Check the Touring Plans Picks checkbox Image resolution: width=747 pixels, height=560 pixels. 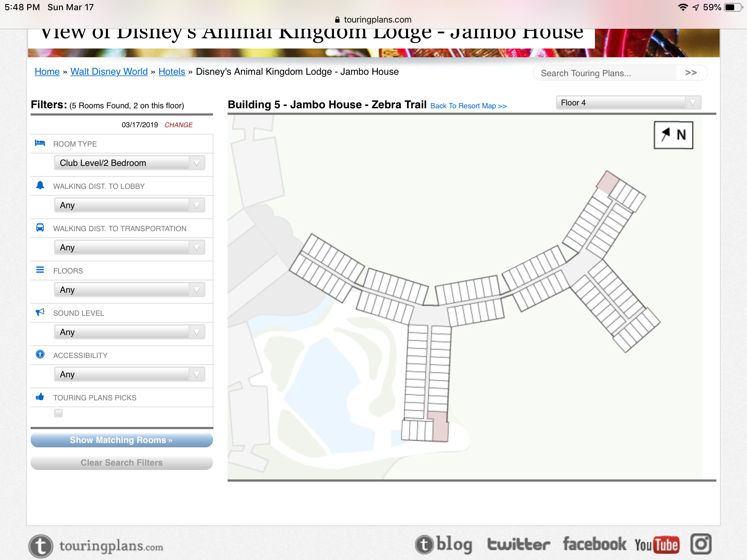58,413
